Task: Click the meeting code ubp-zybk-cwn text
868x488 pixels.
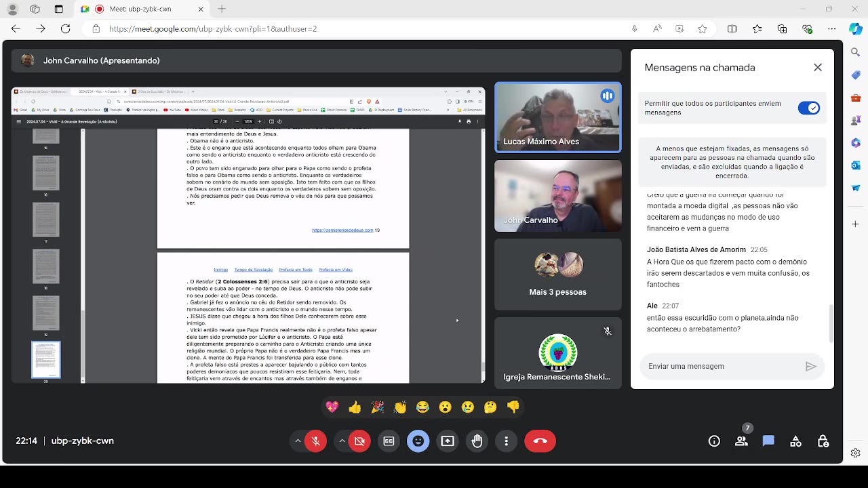Action: [x=83, y=441]
